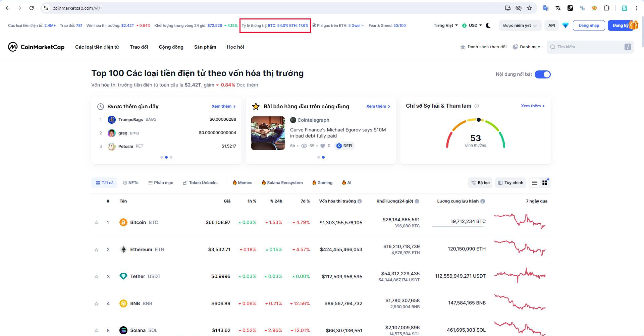Viewport: 644px width, 336px height.
Task: Click the TrumpsBags token avatar
Action: [112, 120]
